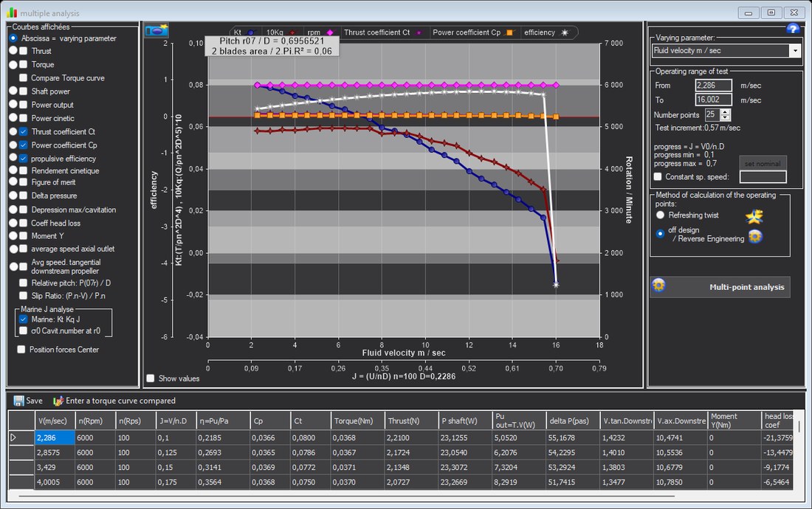
Task: Click the Save button
Action: tap(28, 401)
